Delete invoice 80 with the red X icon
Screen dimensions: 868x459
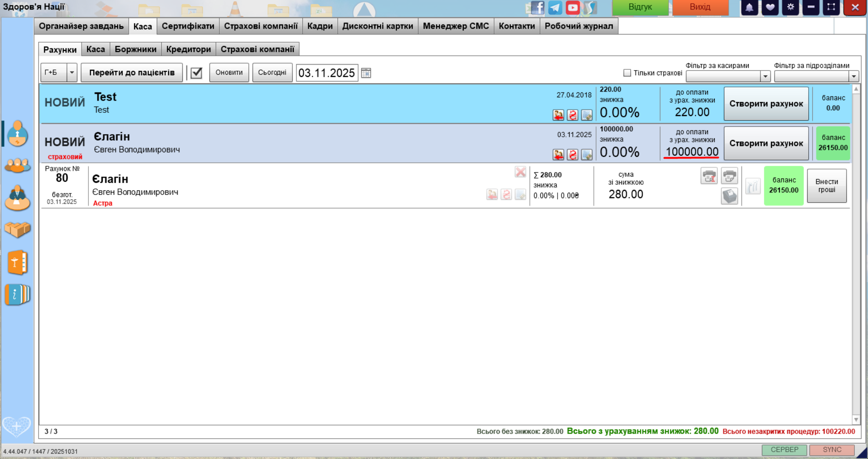coord(520,172)
